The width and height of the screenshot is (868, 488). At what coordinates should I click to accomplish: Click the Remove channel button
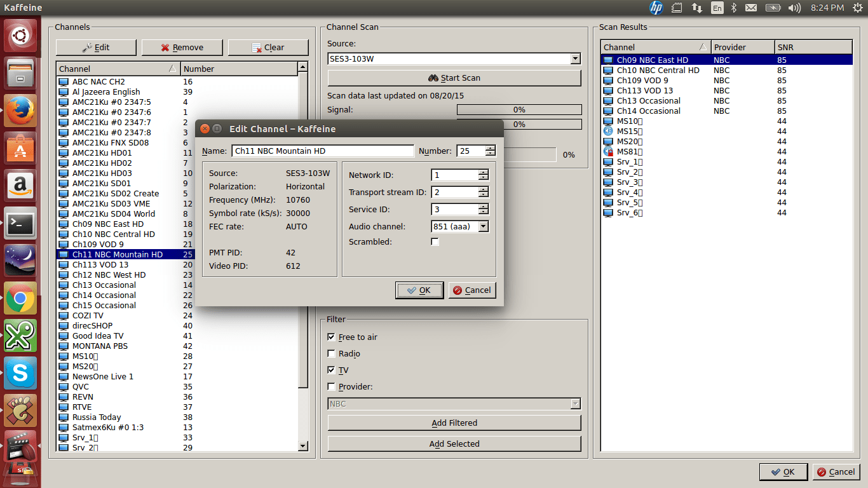tap(182, 48)
